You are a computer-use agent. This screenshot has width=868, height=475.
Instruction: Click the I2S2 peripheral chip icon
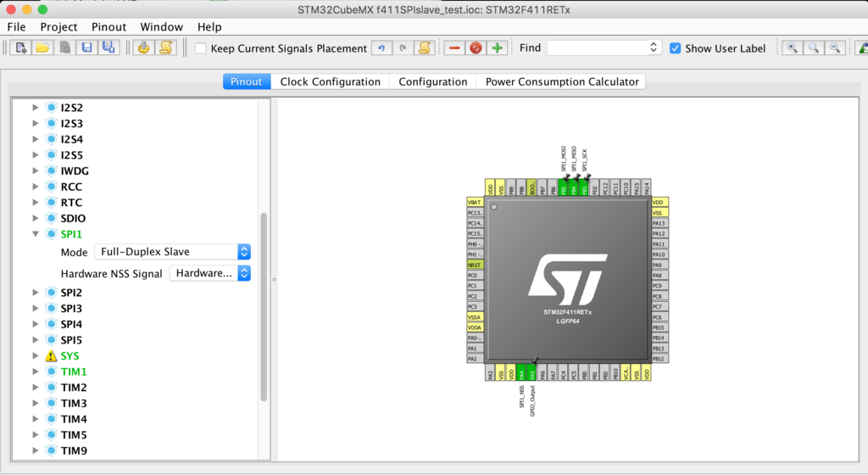(x=51, y=108)
